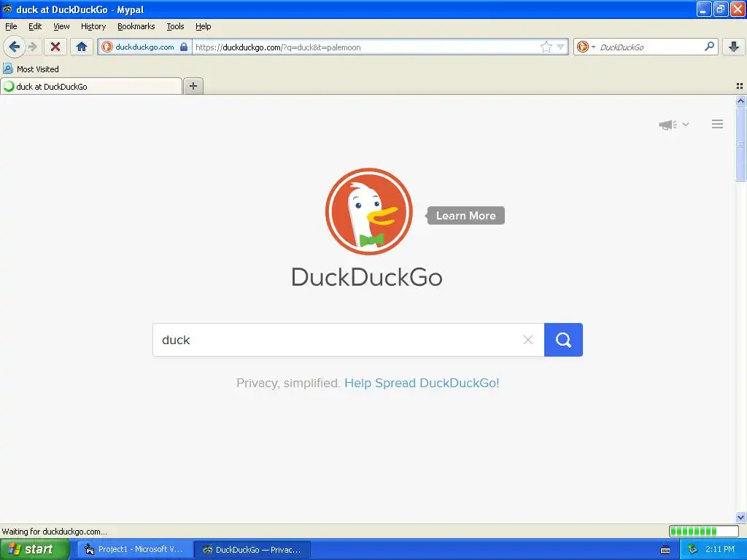Click the URL text in the address bar
Screen dimensions: 747x560
[278, 47]
